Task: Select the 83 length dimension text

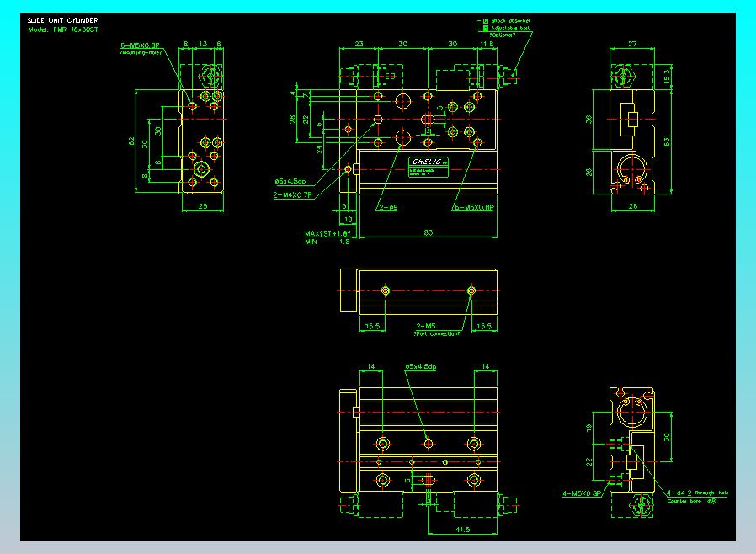Action: tap(429, 232)
